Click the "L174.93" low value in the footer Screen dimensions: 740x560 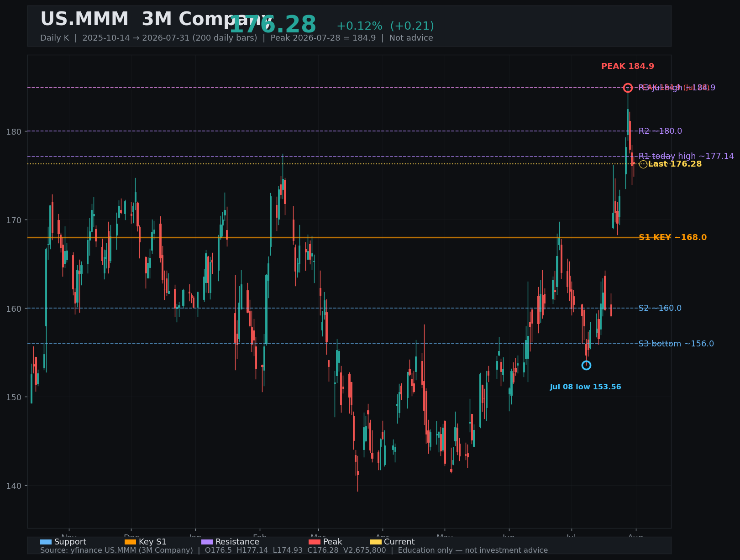tap(287, 550)
